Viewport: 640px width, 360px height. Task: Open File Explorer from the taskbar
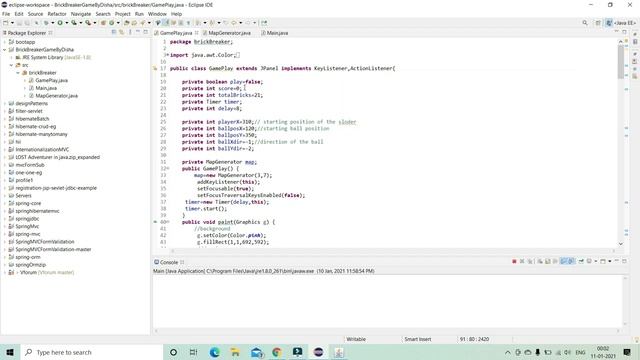point(235,352)
